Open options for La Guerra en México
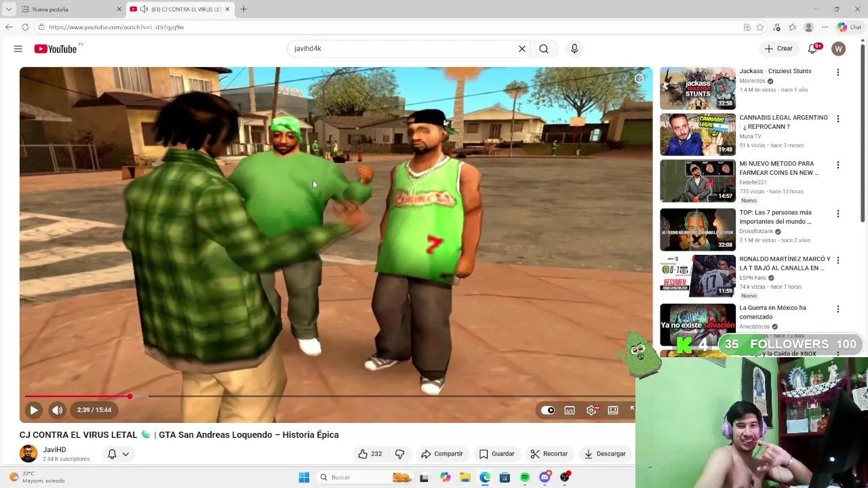The width and height of the screenshot is (868, 488). 838,309
